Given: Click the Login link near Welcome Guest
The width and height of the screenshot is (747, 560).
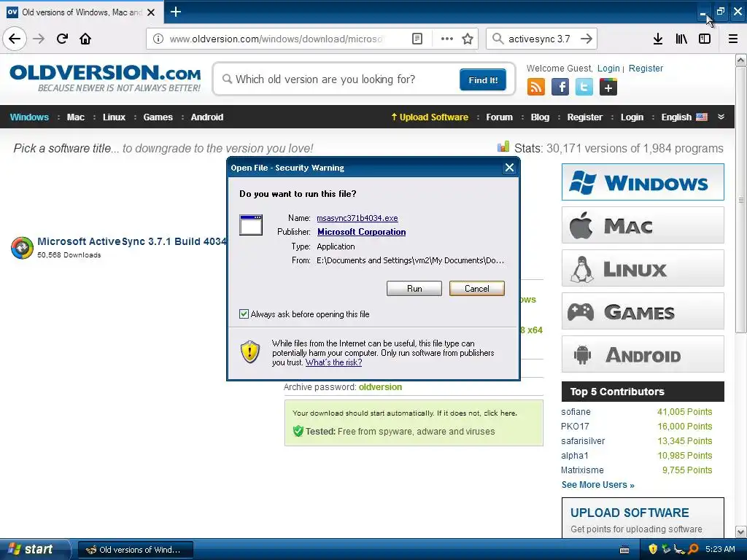Looking at the screenshot, I should pos(608,69).
